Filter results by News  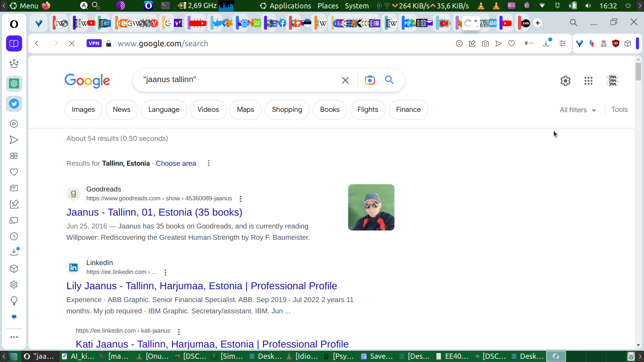[122, 110]
